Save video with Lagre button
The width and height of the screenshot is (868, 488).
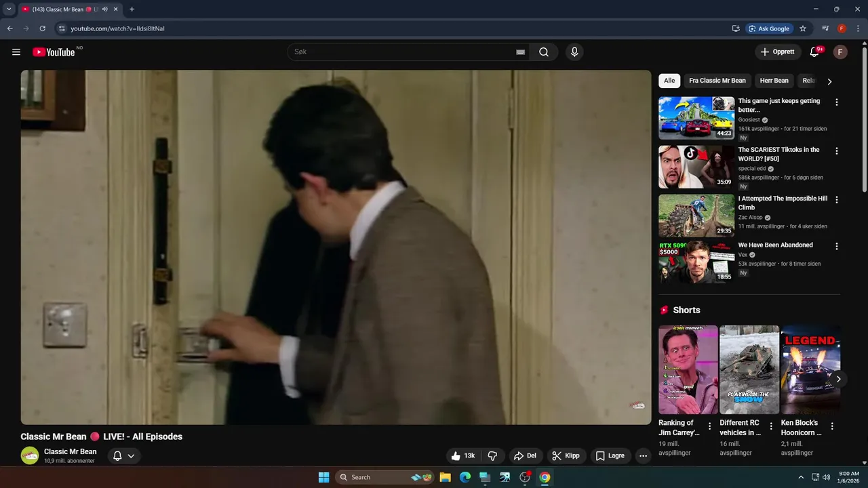pyautogui.click(x=610, y=456)
